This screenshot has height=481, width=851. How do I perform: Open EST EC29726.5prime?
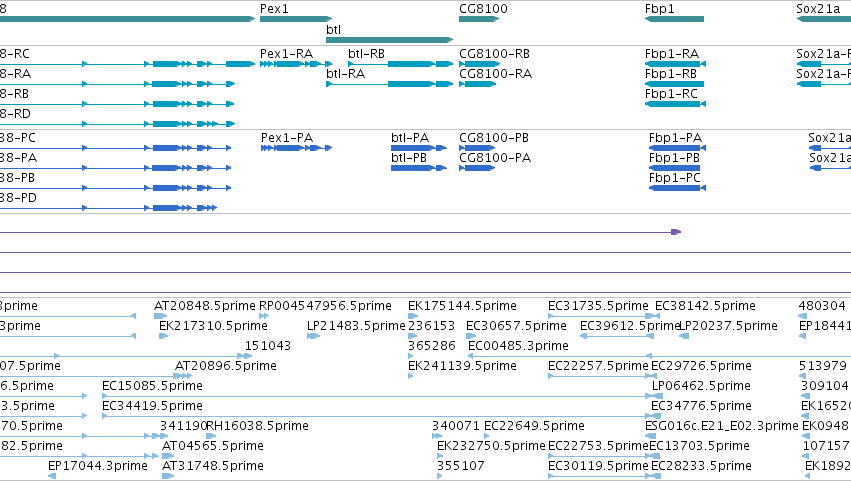coord(701,366)
